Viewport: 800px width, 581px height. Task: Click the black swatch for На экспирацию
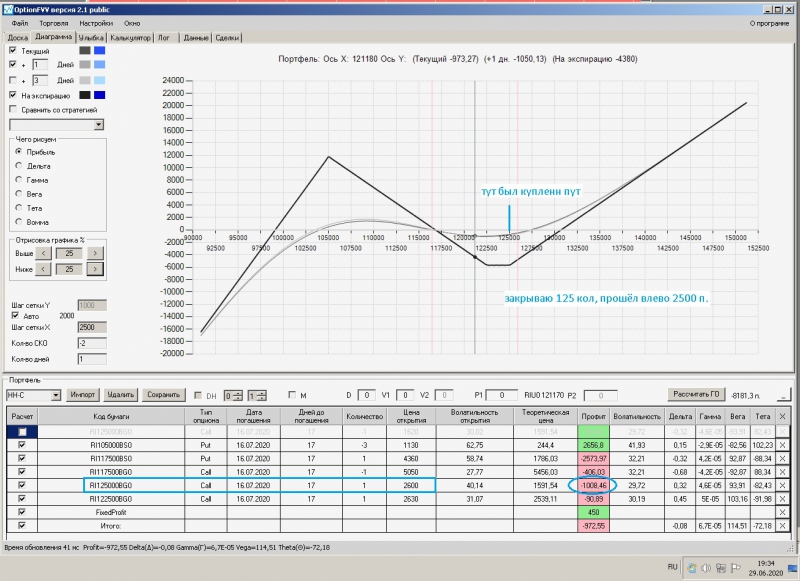pos(85,95)
